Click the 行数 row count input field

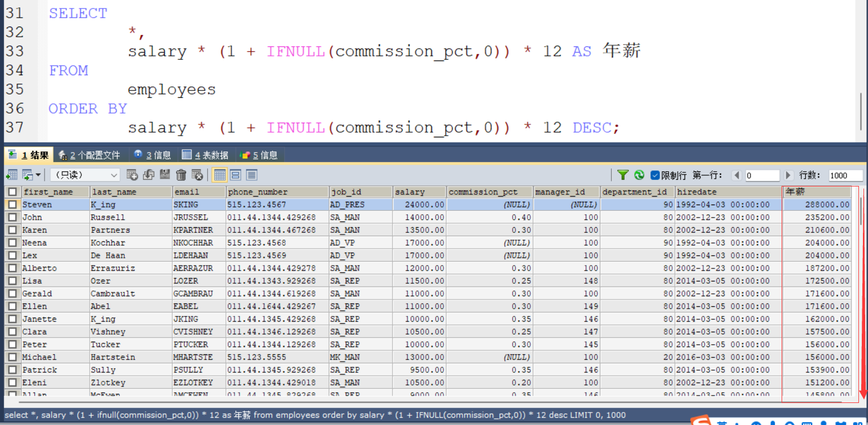pyautogui.click(x=845, y=176)
